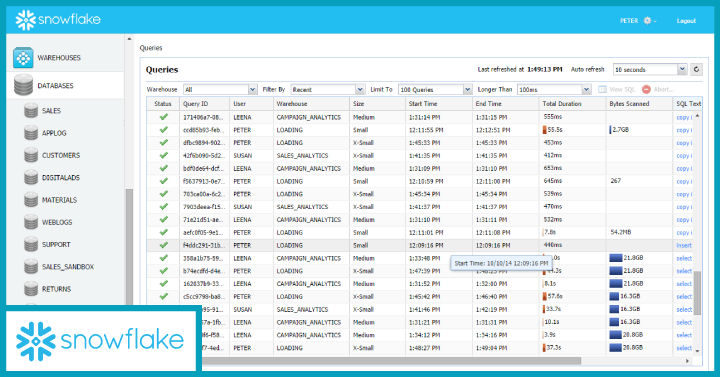
Task: Click success checkmark for query 171406a7-08
Action: click(x=163, y=117)
